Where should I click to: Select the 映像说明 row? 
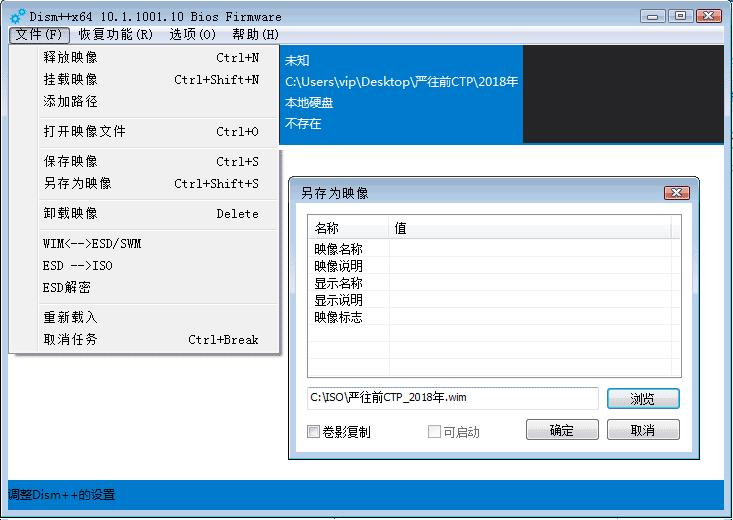[x=494, y=266]
